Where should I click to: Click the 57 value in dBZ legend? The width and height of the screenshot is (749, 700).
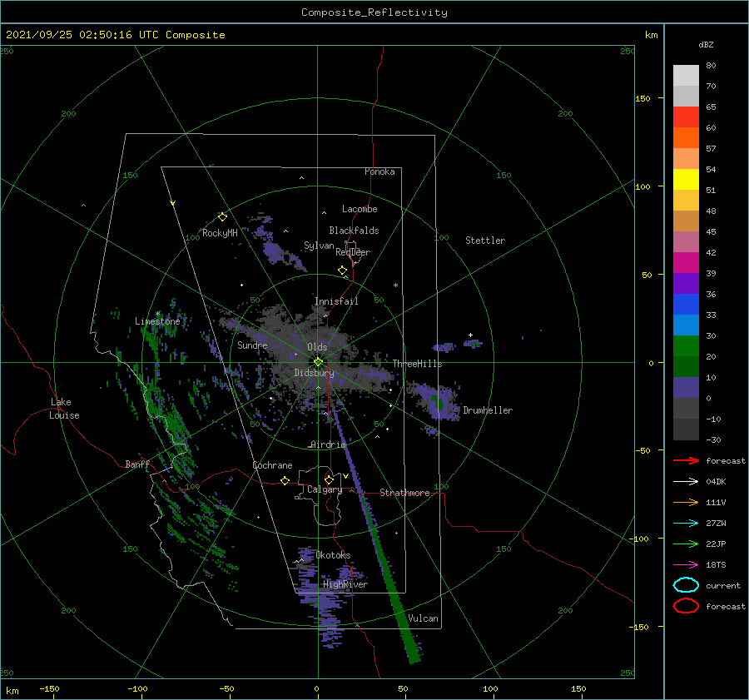tap(711, 149)
